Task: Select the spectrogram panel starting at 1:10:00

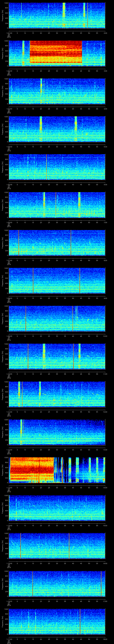Action: 57,356
